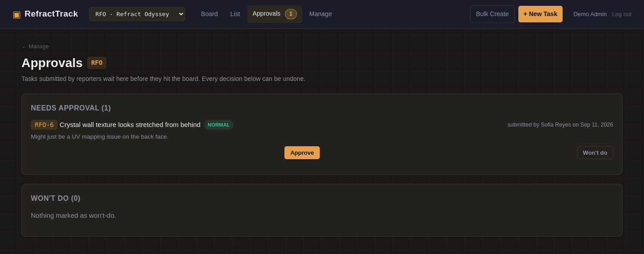Click the UV mapping issue description
Screen dimensions: 644x254
[x=100, y=137]
